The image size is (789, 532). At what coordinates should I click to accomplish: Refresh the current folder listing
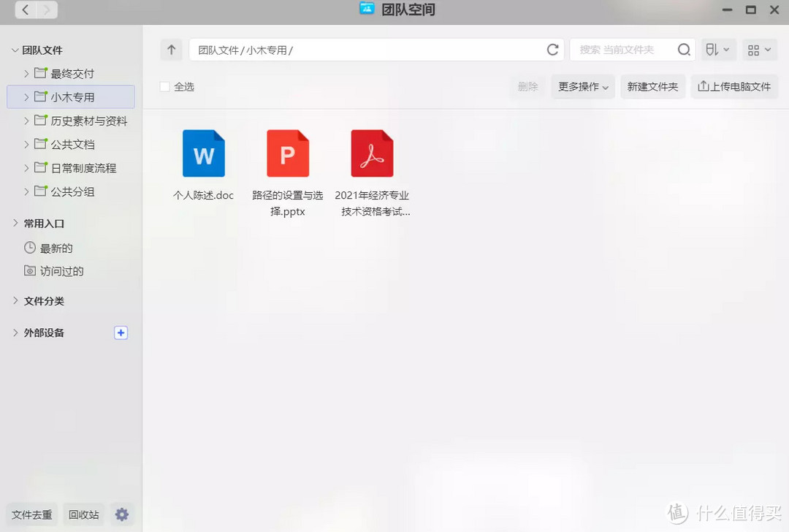[552, 50]
